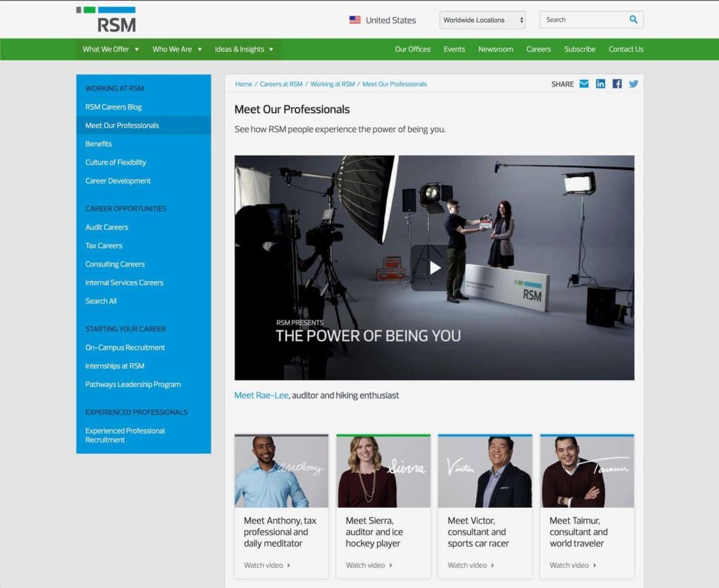Click Meet Our Professionals breadcrumb

point(395,84)
